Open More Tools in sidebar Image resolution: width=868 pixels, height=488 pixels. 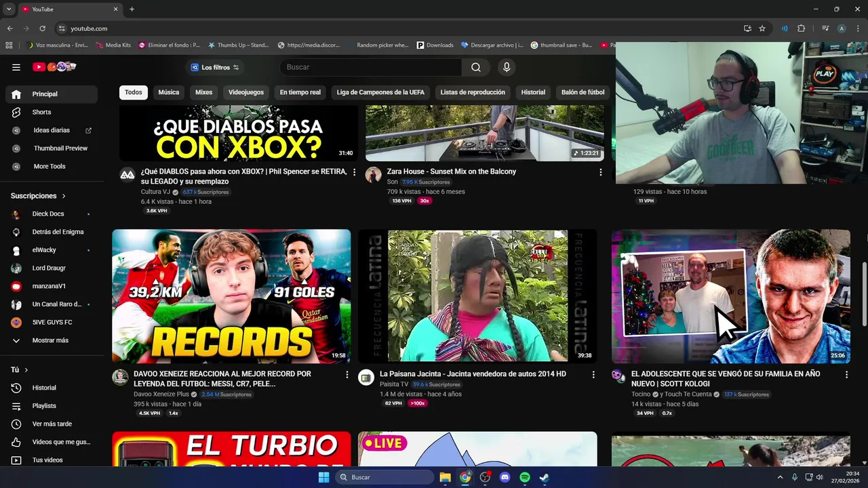tap(51, 166)
